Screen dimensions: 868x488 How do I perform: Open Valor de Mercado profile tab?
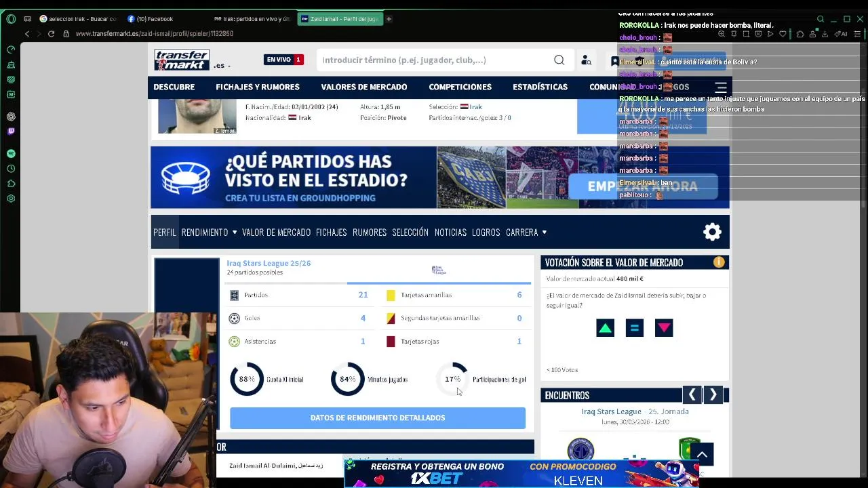click(x=276, y=232)
